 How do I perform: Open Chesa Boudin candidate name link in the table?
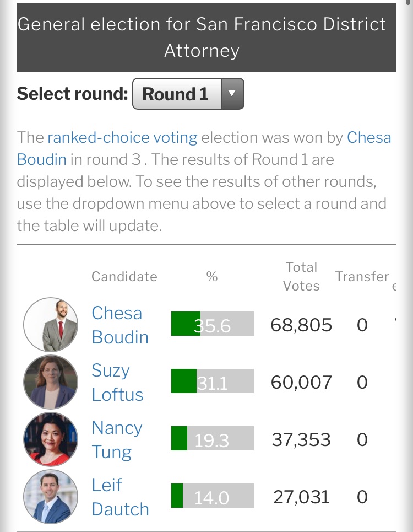pyautogui.click(x=119, y=325)
